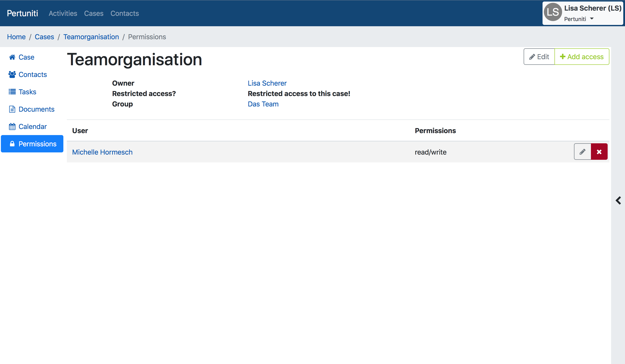
Task: Open the Tasks sidebar item
Action: [x=32, y=92]
